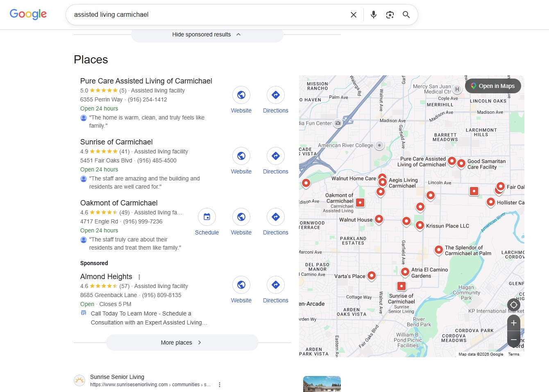Select Mercy San Juan Medical Center hospital marker

point(457,89)
